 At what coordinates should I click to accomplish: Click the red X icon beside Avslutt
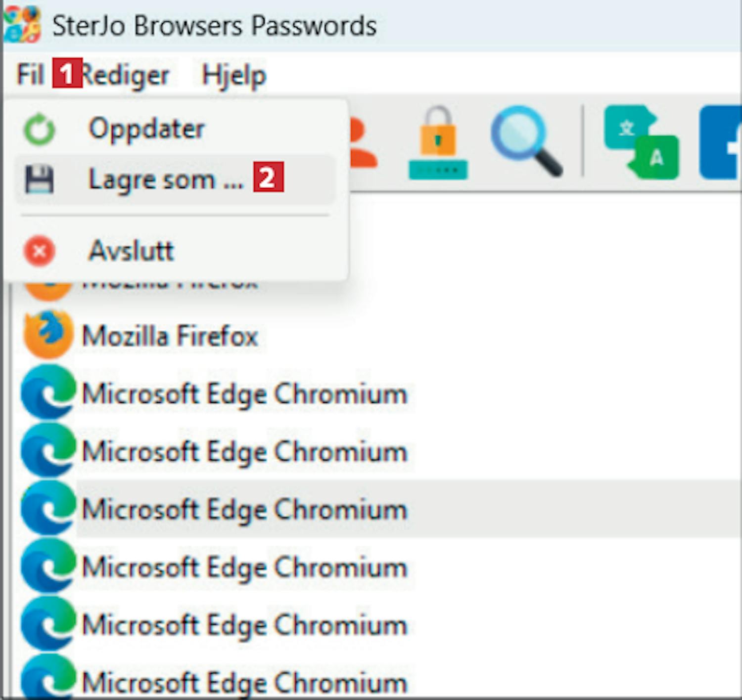40,251
